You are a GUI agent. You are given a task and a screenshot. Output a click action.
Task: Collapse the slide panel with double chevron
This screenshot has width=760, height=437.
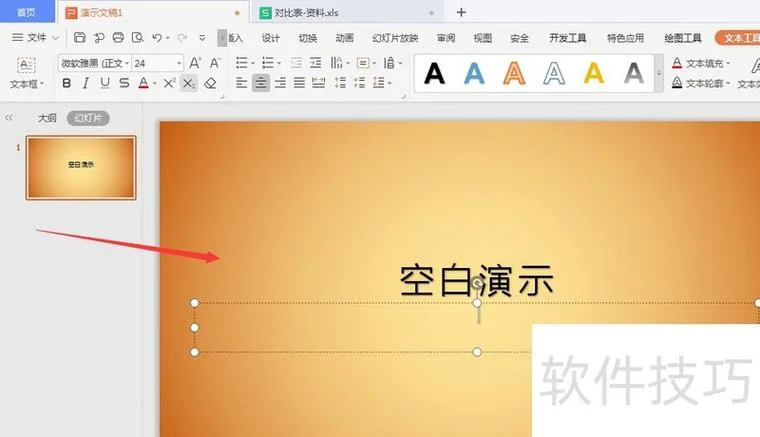click(9, 118)
